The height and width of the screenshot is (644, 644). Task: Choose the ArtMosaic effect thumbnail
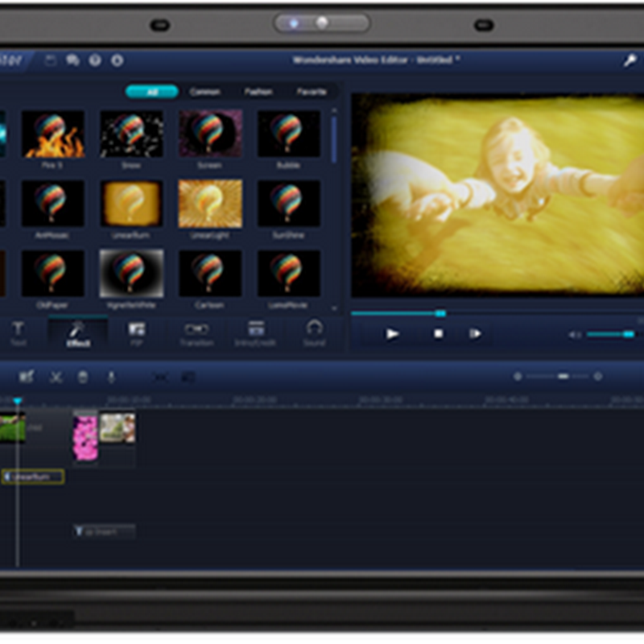click(x=53, y=204)
